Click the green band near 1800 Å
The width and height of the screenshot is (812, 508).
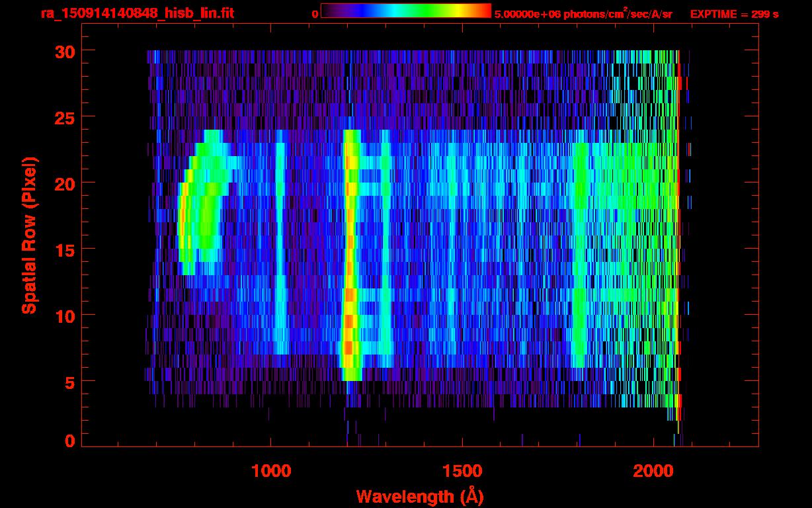point(580,255)
